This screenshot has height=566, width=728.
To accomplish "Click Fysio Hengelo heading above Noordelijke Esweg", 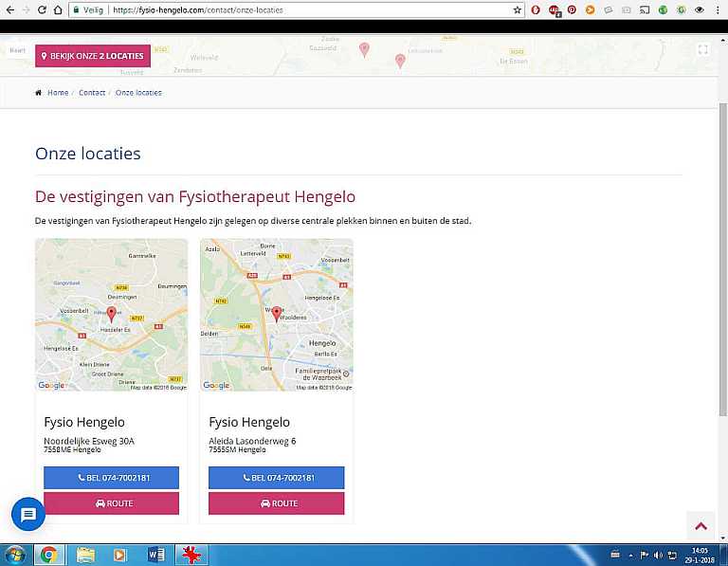I will tap(84, 422).
